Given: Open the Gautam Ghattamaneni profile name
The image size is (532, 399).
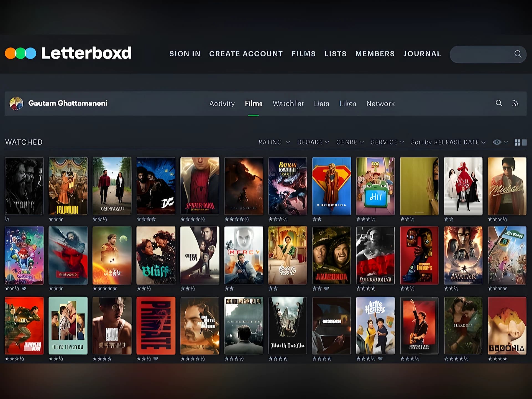Looking at the screenshot, I should (x=68, y=103).
